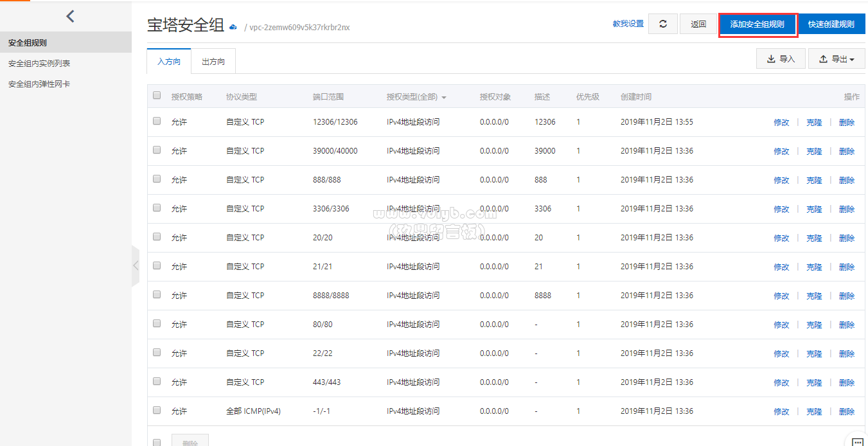Click 克隆 for the 12306/12306 rule
This screenshot has height=446, width=868.
coord(814,122)
